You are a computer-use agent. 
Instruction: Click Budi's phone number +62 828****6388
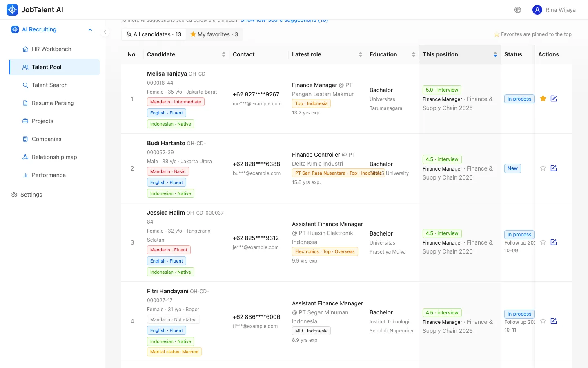pyautogui.click(x=256, y=164)
